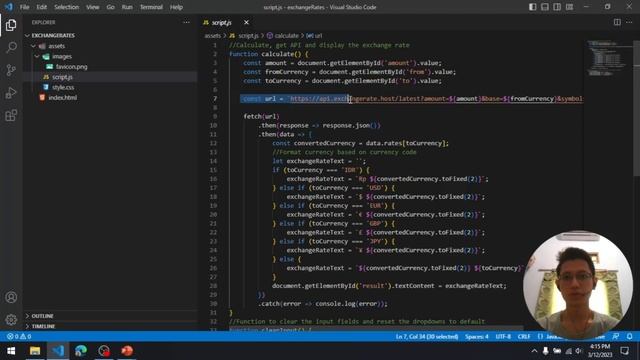Click the editor horizontal scrollbar
This screenshot has height=360, width=640.
[376, 328]
